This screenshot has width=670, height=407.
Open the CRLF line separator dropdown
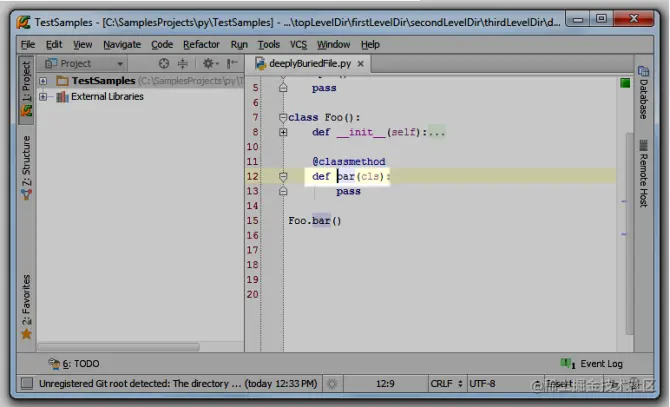(446, 384)
